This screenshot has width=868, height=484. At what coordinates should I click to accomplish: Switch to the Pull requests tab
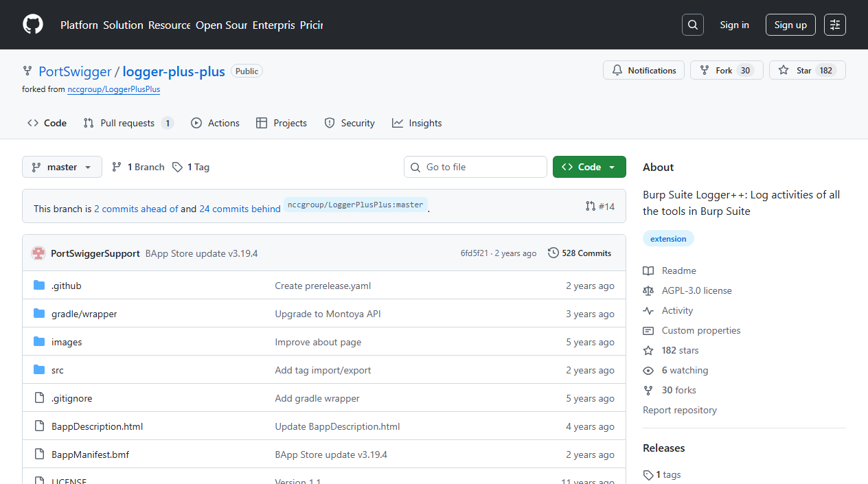pyautogui.click(x=128, y=123)
